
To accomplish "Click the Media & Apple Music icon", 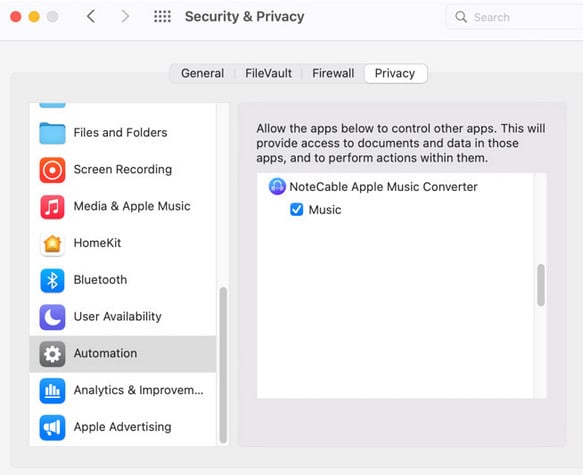I will [52, 207].
